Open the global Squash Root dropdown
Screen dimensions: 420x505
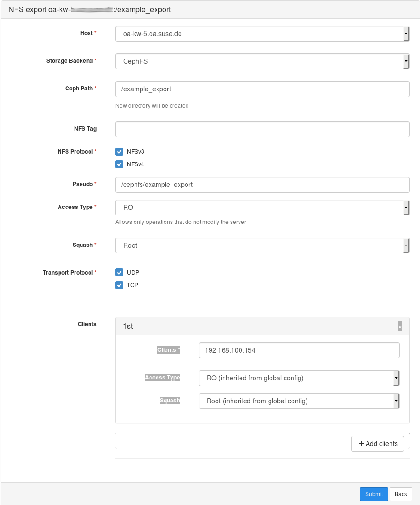point(262,245)
